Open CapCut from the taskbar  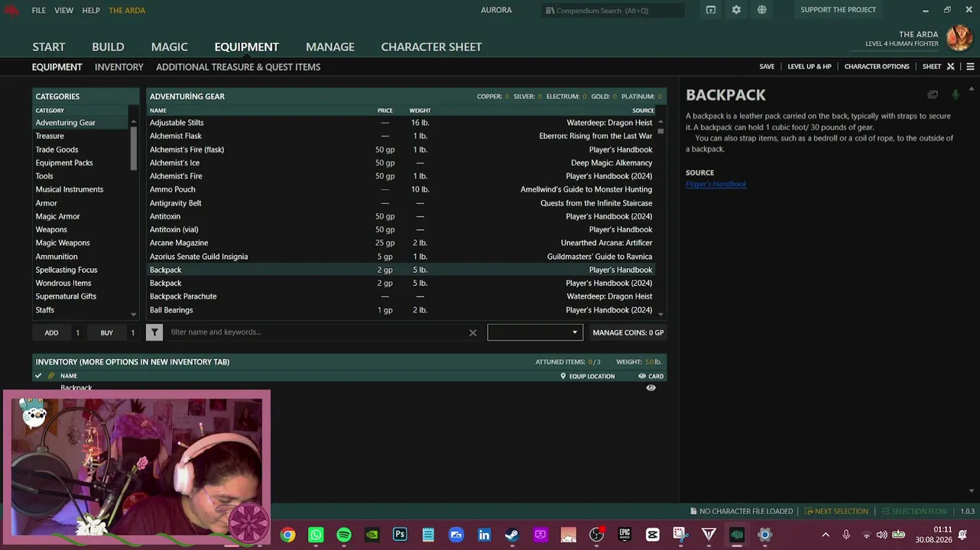click(x=652, y=535)
